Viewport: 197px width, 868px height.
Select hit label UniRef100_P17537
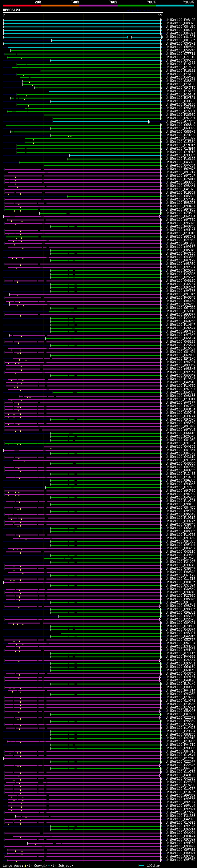tap(180, 67)
